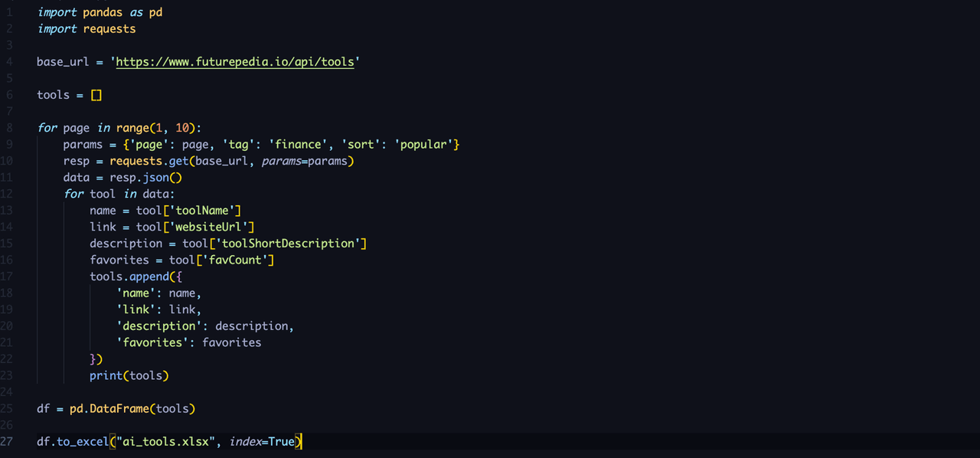Click line number 8 in gutter
This screenshot has width=980, height=458.
9,128
